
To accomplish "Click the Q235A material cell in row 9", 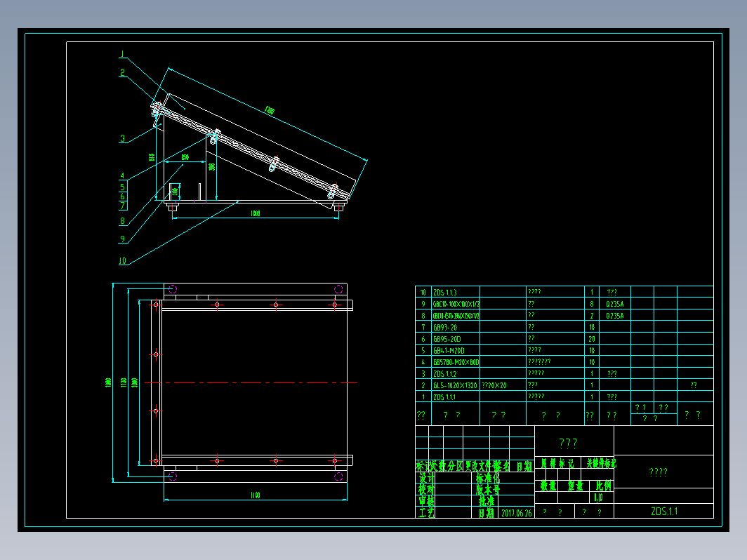I will click(x=615, y=304).
